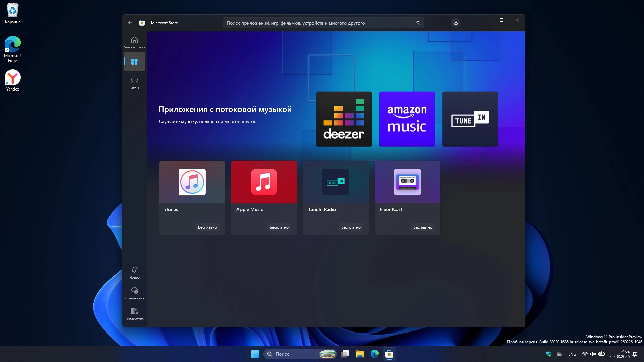Open the large TuneIn featured tile
The image size is (644, 362).
coord(470,119)
